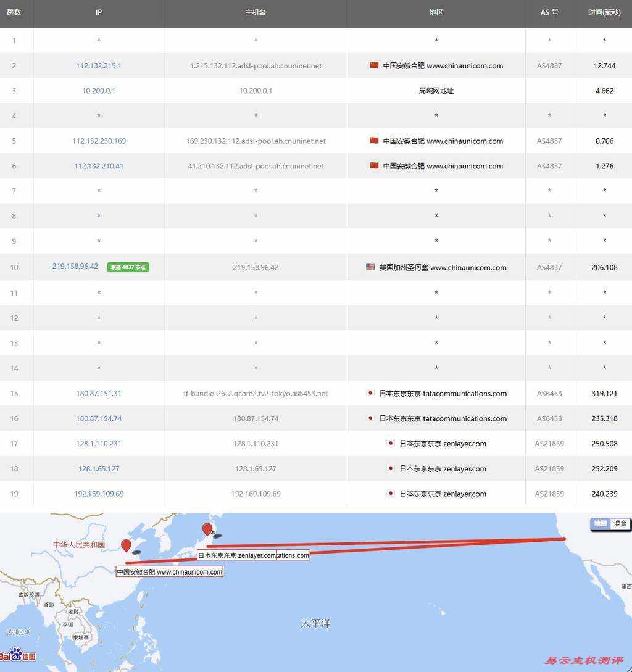
Task: Click latency value 1.276
Action: tap(605, 166)
